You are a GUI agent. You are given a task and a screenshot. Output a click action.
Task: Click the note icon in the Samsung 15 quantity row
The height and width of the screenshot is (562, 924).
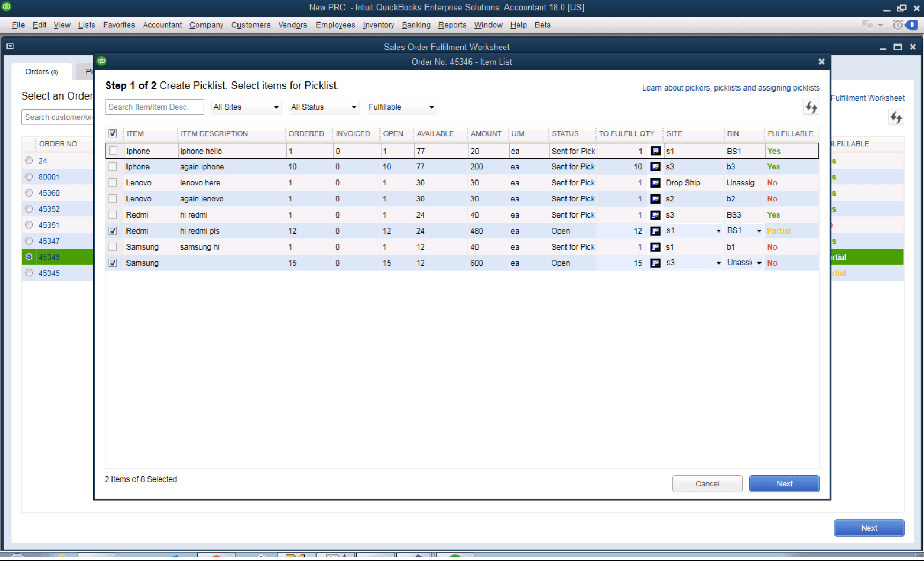click(655, 263)
